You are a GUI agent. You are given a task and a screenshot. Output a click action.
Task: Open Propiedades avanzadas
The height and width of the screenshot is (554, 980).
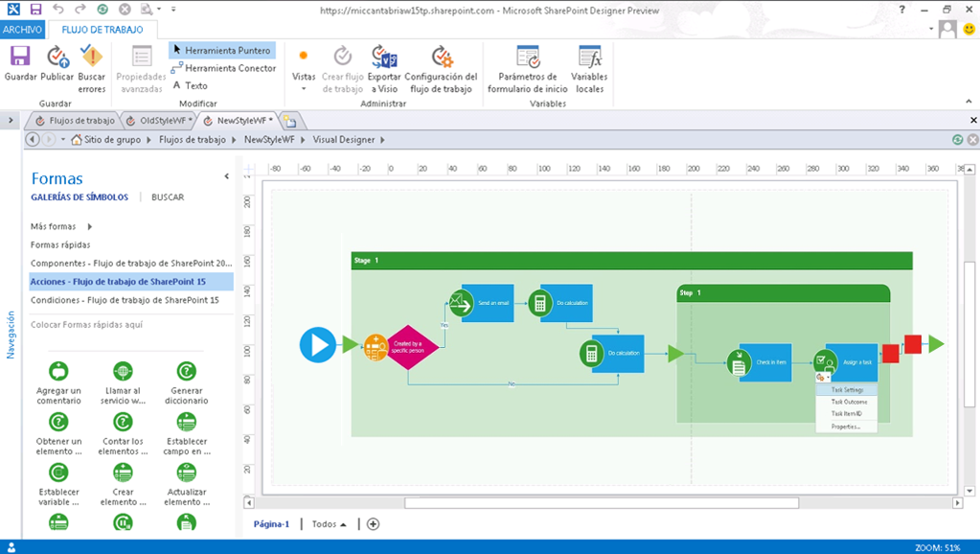click(141, 69)
